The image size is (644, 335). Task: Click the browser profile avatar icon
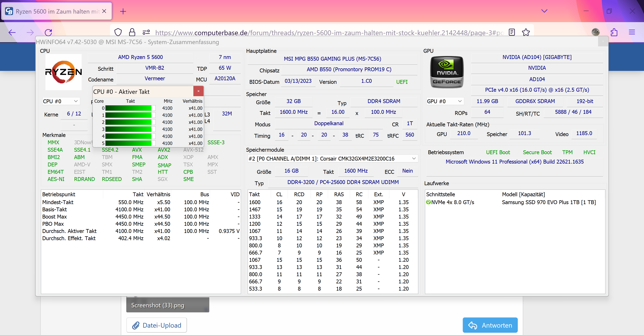click(596, 32)
